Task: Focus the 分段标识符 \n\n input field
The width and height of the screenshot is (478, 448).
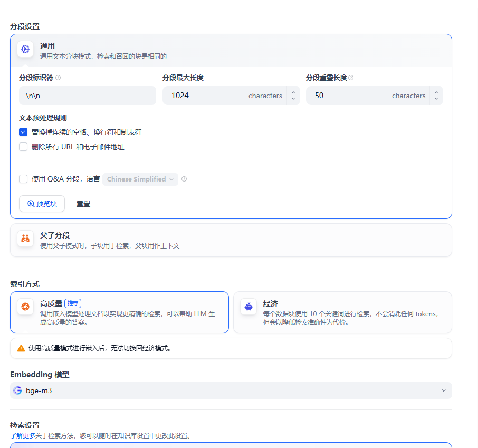Action: point(88,96)
